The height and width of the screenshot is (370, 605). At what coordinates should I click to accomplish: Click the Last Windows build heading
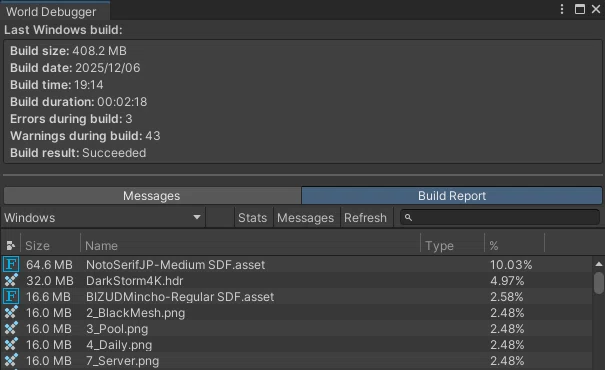click(x=63, y=30)
